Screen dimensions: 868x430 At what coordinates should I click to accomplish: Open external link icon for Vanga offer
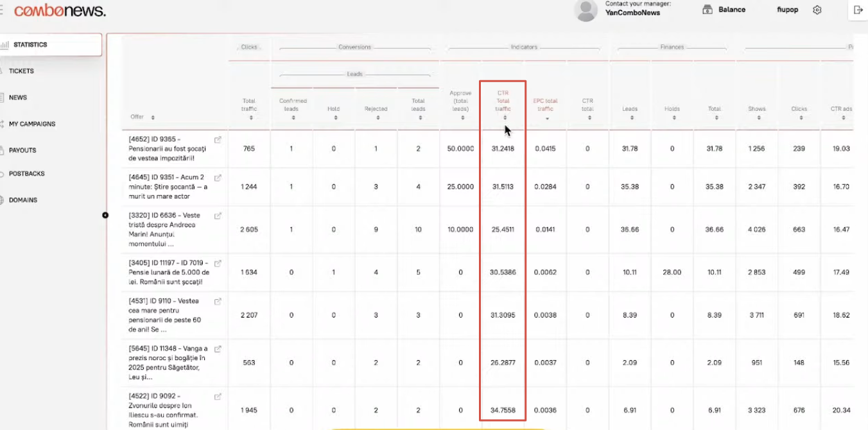pyautogui.click(x=218, y=348)
